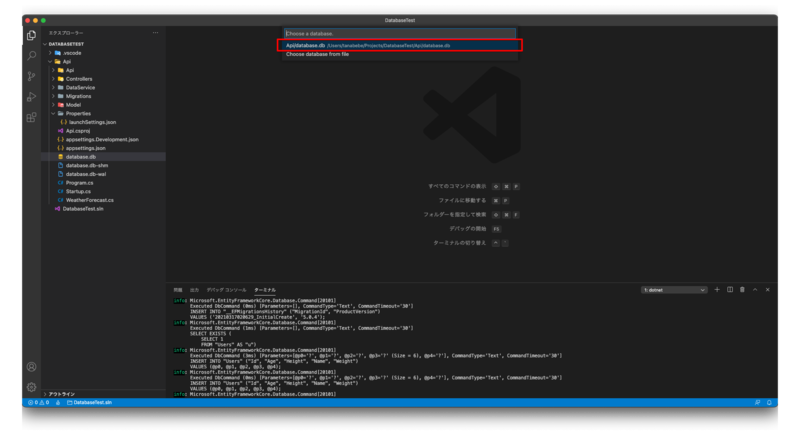Open WeatherForecast.cs file

click(89, 200)
